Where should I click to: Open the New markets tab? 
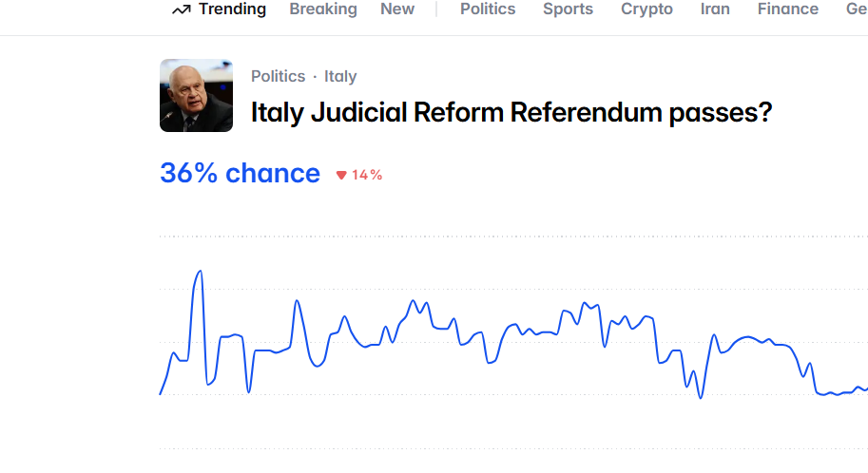tap(397, 9)
